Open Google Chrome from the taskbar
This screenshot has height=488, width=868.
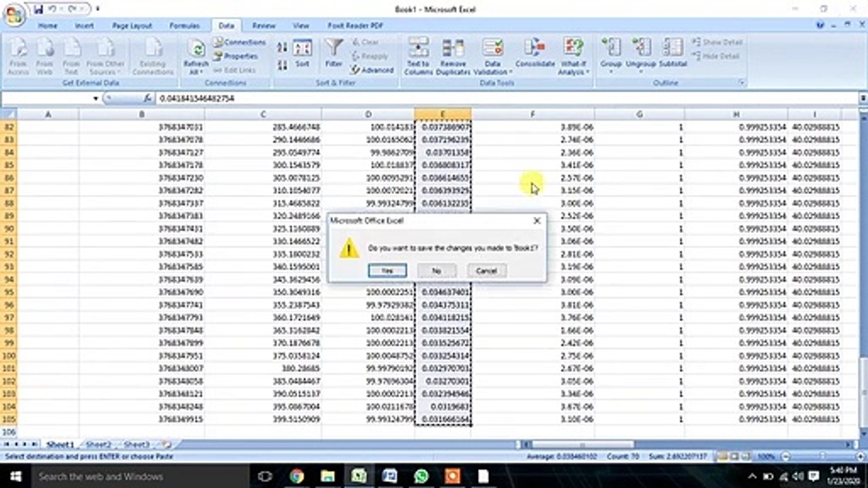296,476
